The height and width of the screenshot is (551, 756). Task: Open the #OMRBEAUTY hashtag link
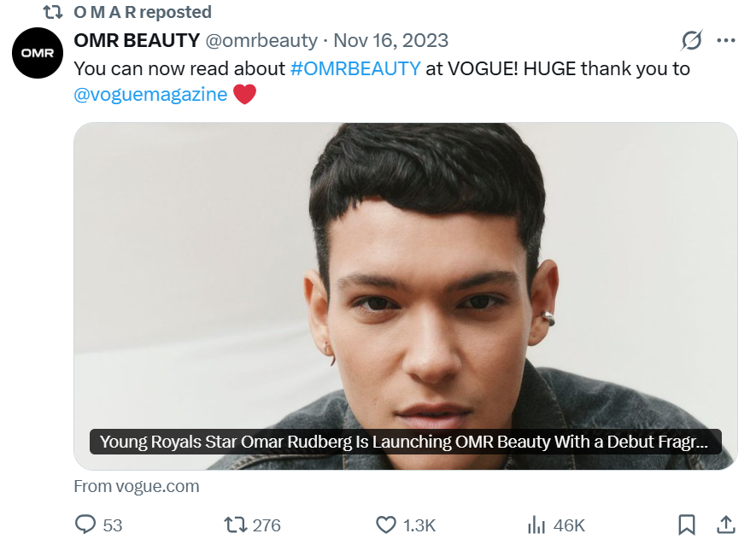click(355, 68)
